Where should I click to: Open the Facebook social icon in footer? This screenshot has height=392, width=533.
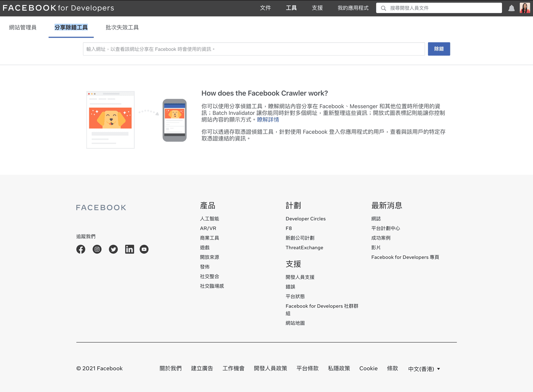pyautogui.click(x=81, y=249)
